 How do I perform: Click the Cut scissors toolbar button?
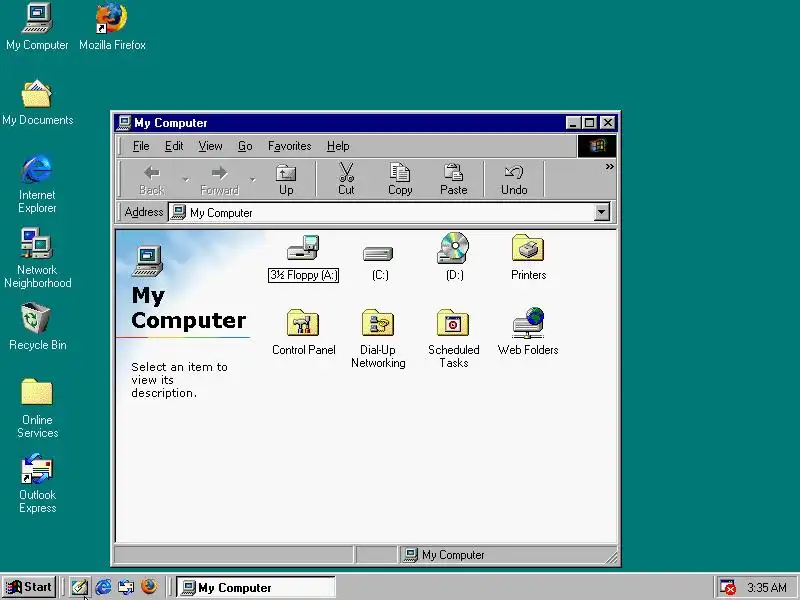(x=346, y=180)
